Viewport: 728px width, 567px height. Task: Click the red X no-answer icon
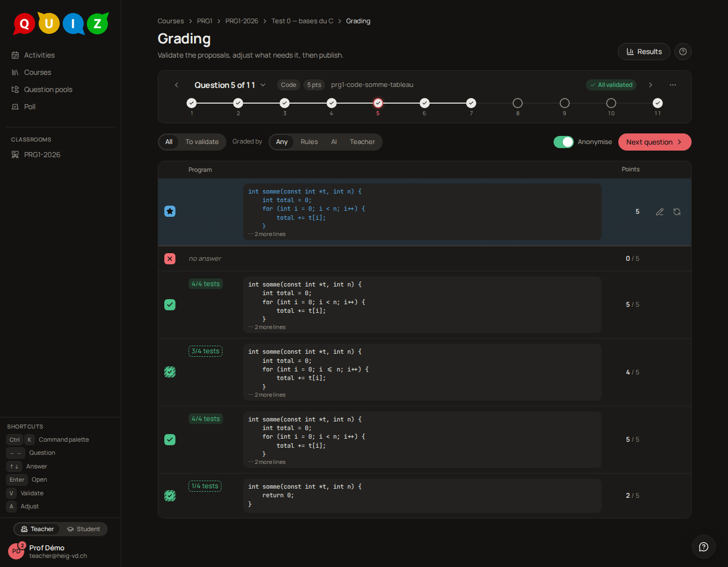170,259
